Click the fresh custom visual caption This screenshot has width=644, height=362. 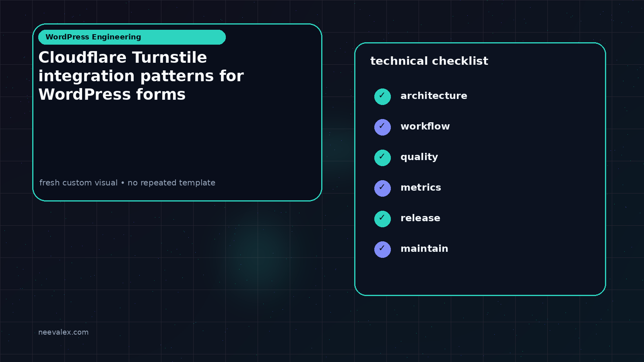tap(127, 183)
